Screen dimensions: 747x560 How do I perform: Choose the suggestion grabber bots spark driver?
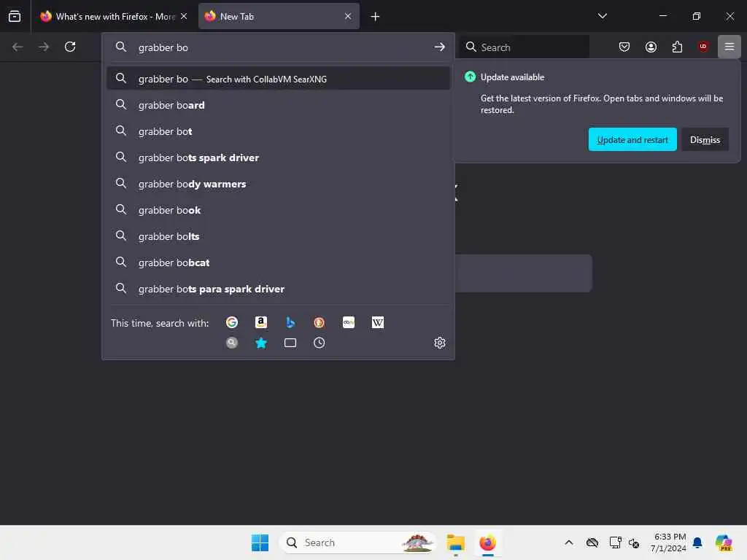(x=278, y=157)
